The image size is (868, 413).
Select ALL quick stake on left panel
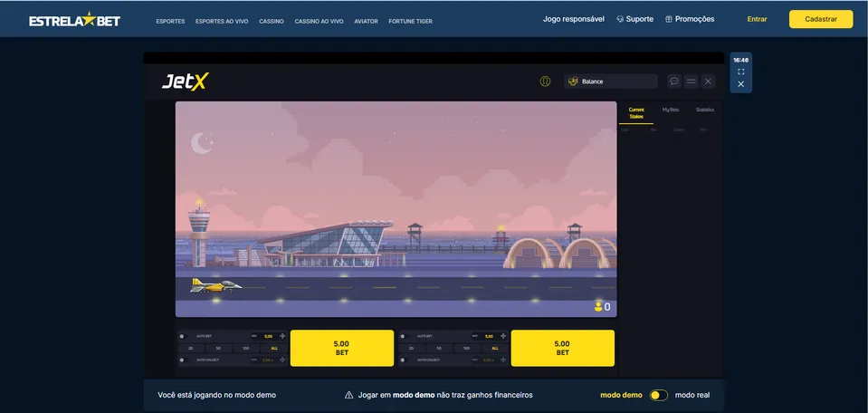(x=274, y=348)
